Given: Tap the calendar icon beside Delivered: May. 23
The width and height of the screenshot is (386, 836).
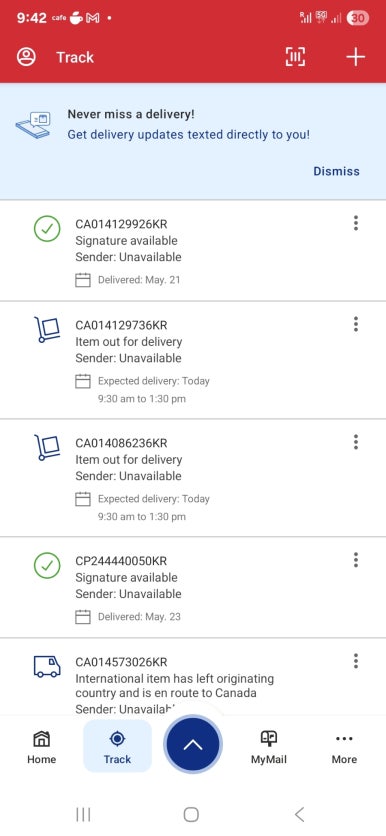Looking at the screenshot, I should 83,617.
